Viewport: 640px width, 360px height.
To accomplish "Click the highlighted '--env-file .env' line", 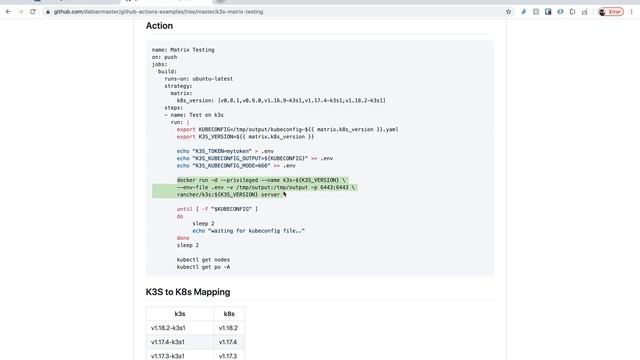I will [266, 187].
